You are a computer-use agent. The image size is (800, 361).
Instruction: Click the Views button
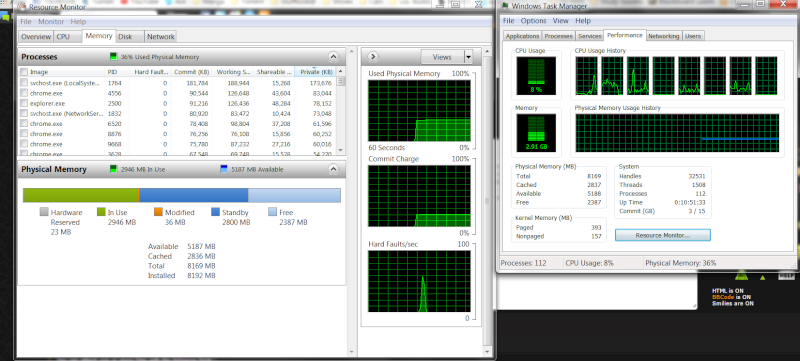(442, 57)
